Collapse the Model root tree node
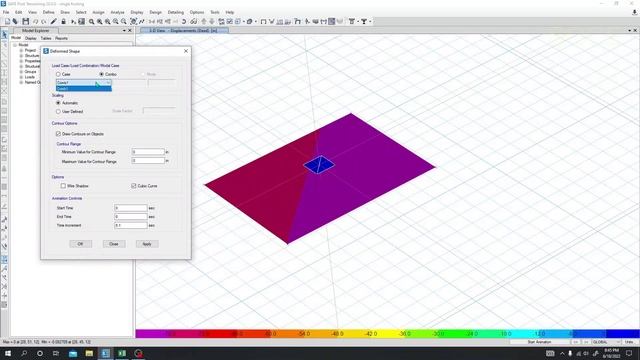The height and width of the screenshot is (360, 640). coord(15,45)
